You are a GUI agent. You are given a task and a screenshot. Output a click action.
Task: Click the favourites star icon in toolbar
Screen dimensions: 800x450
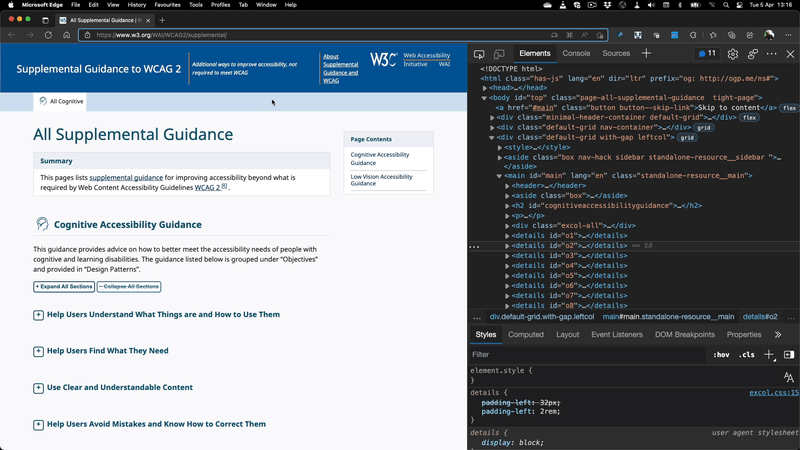(713, 35)
